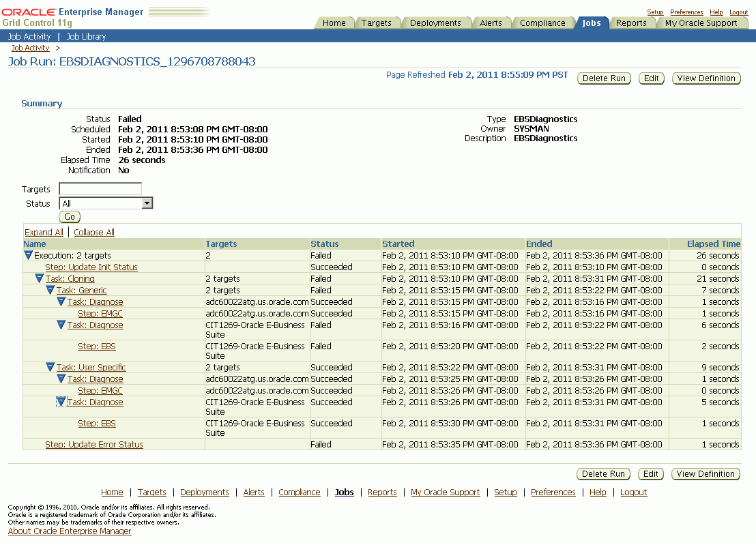Click the footer Logout link
Image resolution: width=756 pixels, height=545 pixels.
[x=634, y=492]
